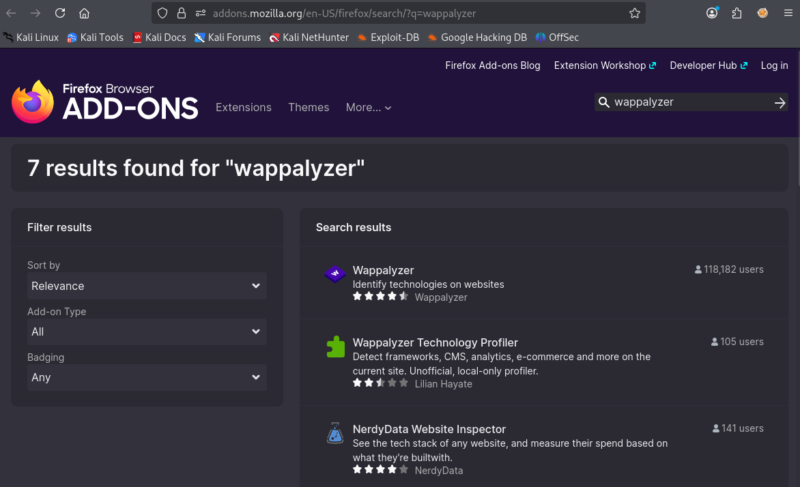Click the page vertical scrollbar
The image size is (800, 487).
(797, 117)
